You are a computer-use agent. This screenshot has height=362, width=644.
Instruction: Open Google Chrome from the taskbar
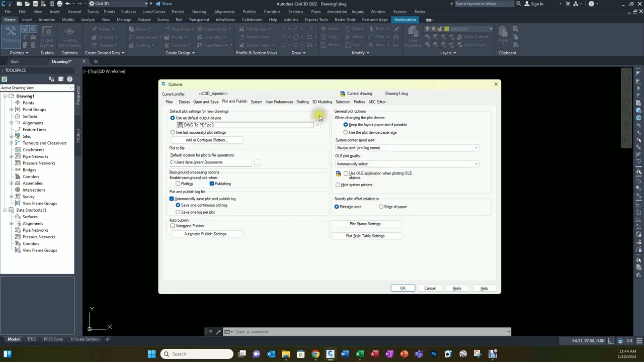coord(315,354)
